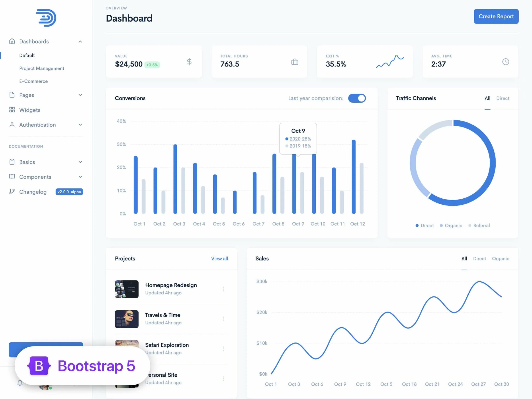Click the Changelog git branch icon

[x=12, y=192]
